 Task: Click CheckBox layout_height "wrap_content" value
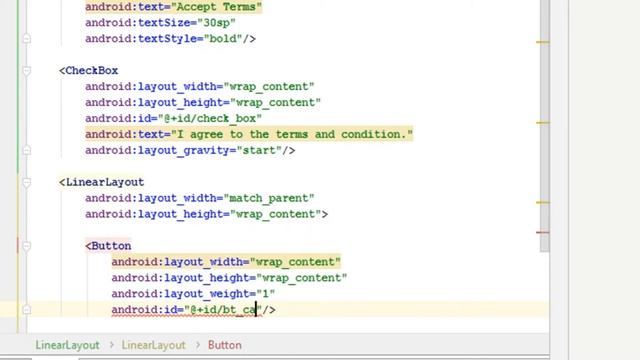tap(276, 102)
